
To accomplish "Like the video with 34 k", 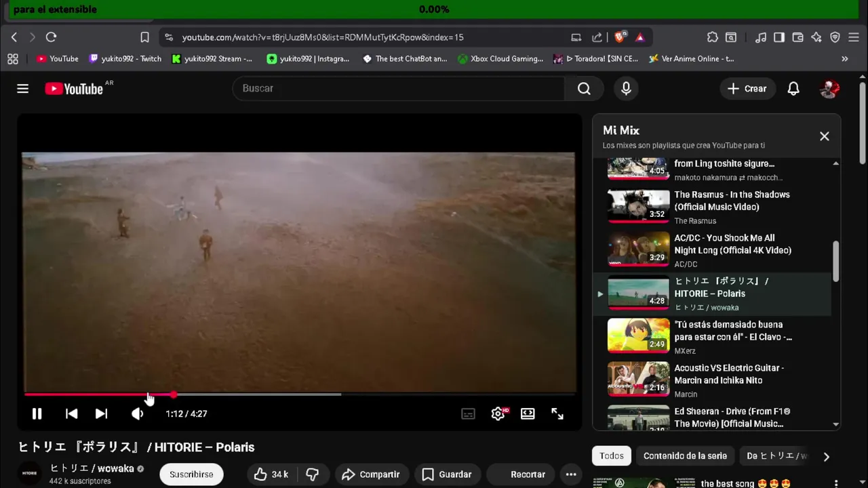I will (x=271, y=474).
